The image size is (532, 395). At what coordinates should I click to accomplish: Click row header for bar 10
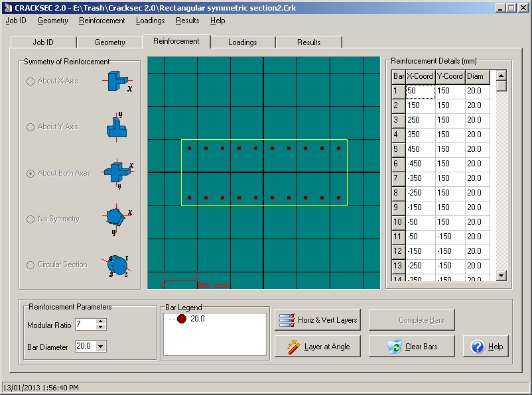(x=398, y=222)
